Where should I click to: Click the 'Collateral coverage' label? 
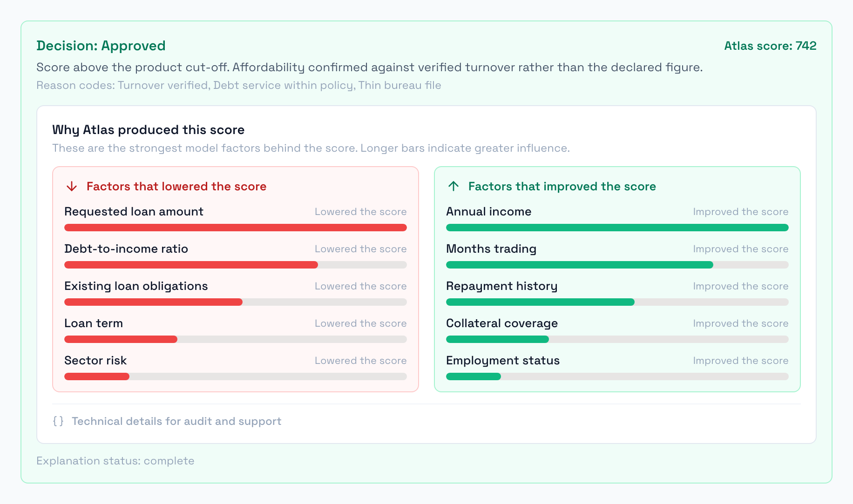[502, 323]
